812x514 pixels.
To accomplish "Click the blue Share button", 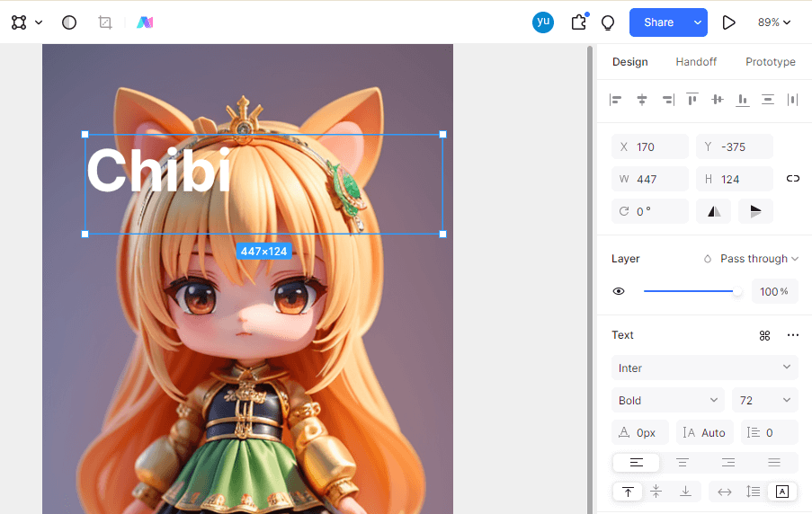I will [x=659, y=22].
